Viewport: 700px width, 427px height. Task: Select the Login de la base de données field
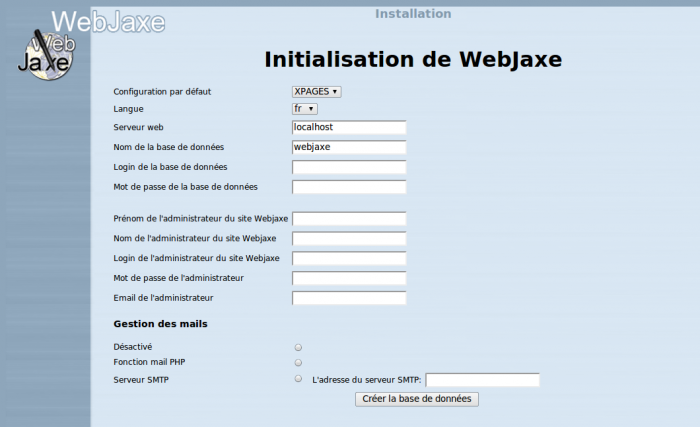click(349, 167)
